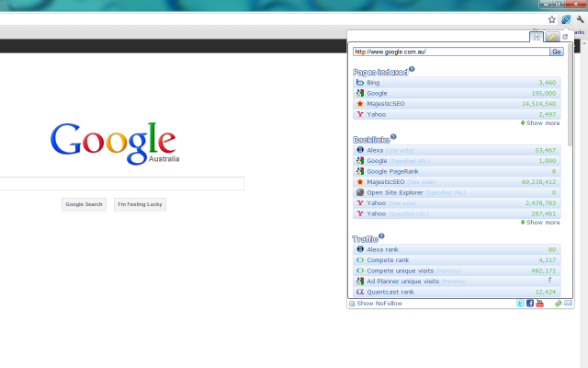
Task: Open the SEO extension toolbar icon
Action: click(x=566, y=19)
